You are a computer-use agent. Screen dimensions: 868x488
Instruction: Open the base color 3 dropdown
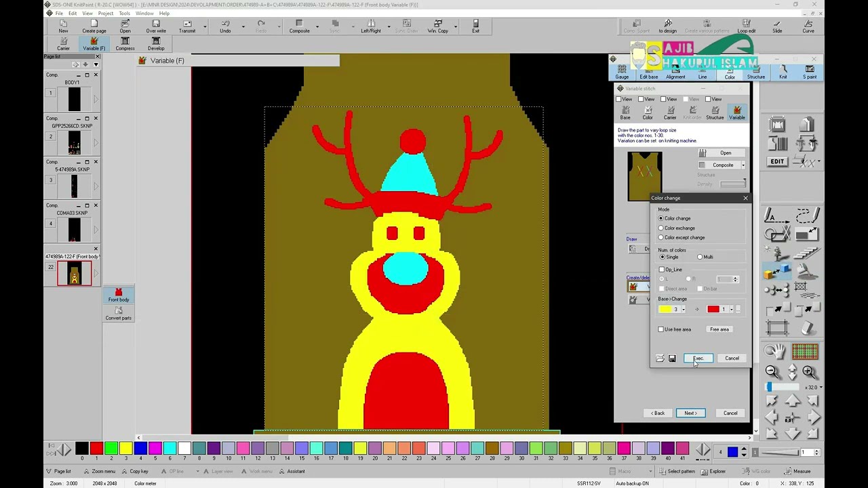point(684,309)
